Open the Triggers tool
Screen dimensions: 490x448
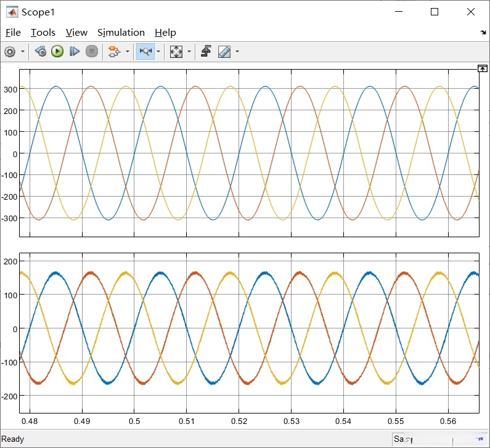[206, 52]
